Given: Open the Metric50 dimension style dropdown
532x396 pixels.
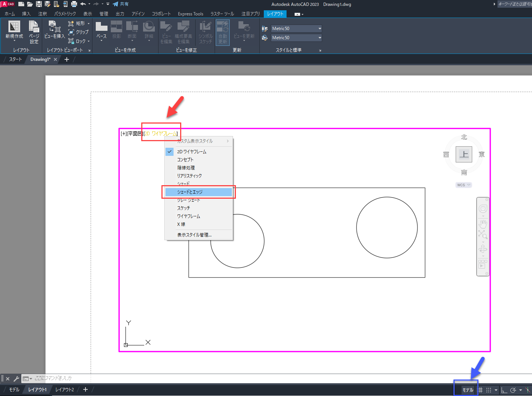Looking at the screenshot, I should pyautogui.click(x=320, y=28).
